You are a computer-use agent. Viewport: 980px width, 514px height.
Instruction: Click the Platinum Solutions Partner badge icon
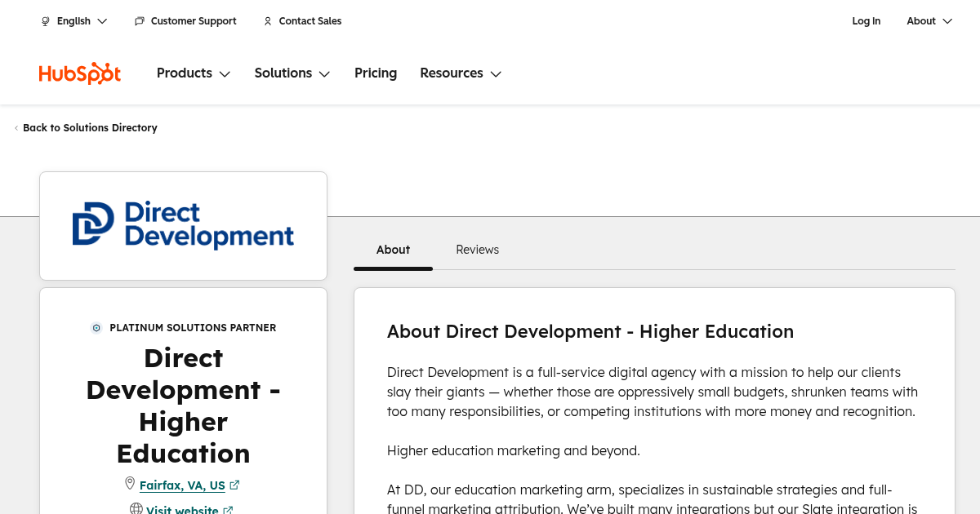coord(96,328)
